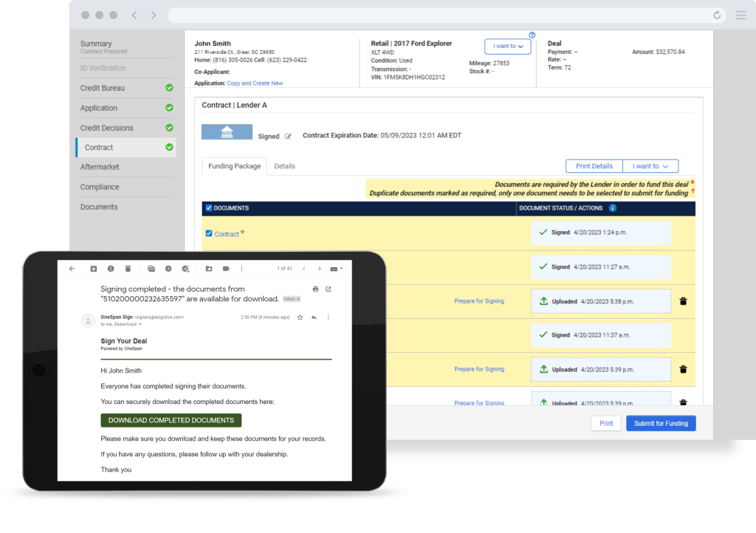Toggle the select-all DOCUMENTS checkbox

[209, 208]
